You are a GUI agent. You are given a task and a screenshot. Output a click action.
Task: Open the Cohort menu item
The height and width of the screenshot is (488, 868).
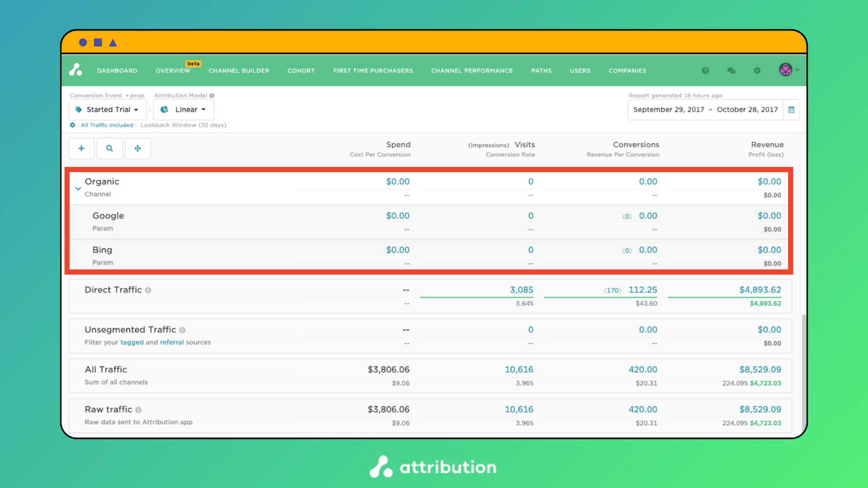(301, 70)
